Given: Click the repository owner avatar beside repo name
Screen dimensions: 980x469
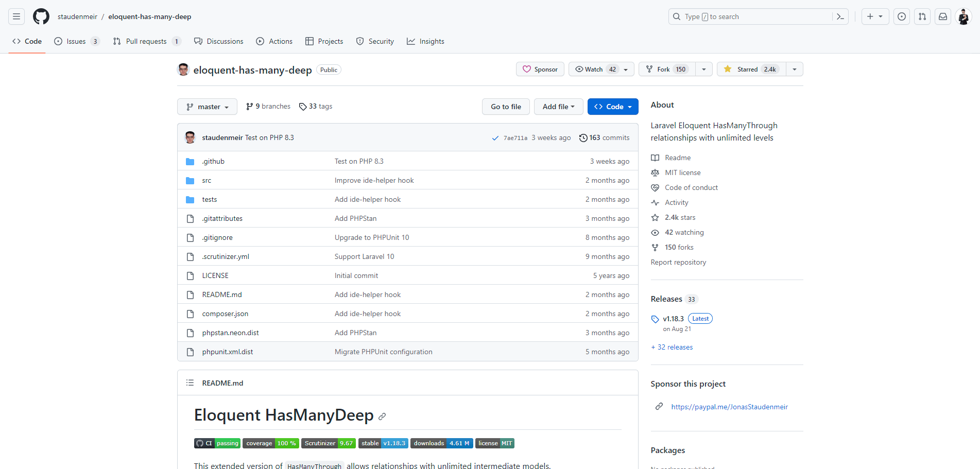Looking at the screenshot, I should click(183, 70).
